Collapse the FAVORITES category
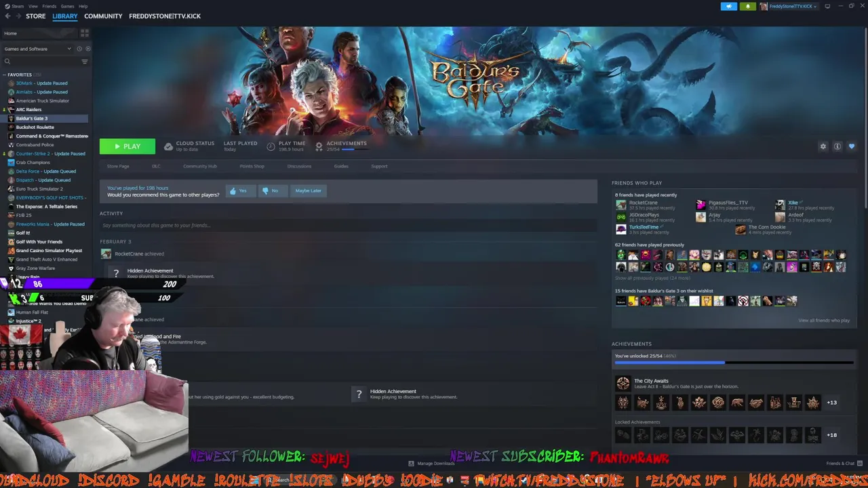 (x=5, y=75)
